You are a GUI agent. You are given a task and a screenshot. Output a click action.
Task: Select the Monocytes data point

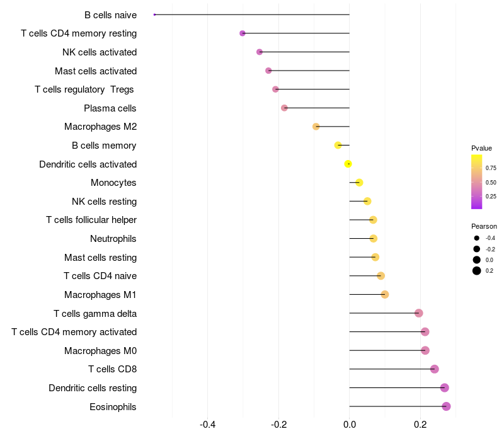click(x=359, y=183)
